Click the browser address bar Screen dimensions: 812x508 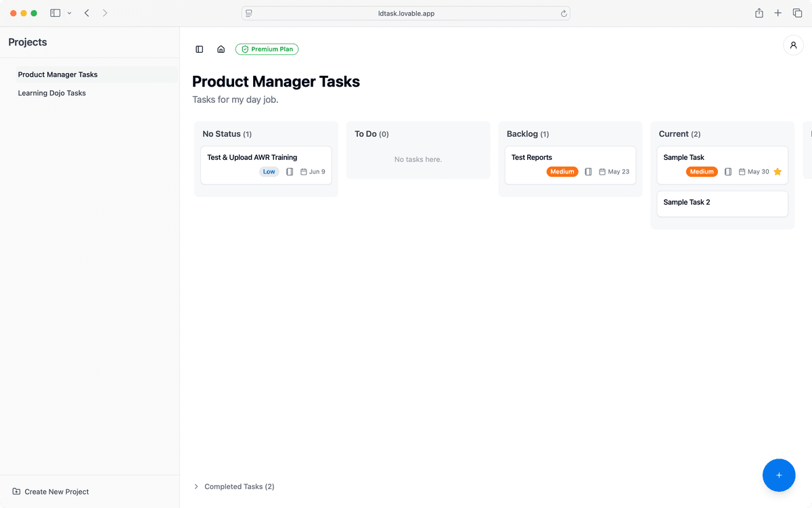point(406,13)
